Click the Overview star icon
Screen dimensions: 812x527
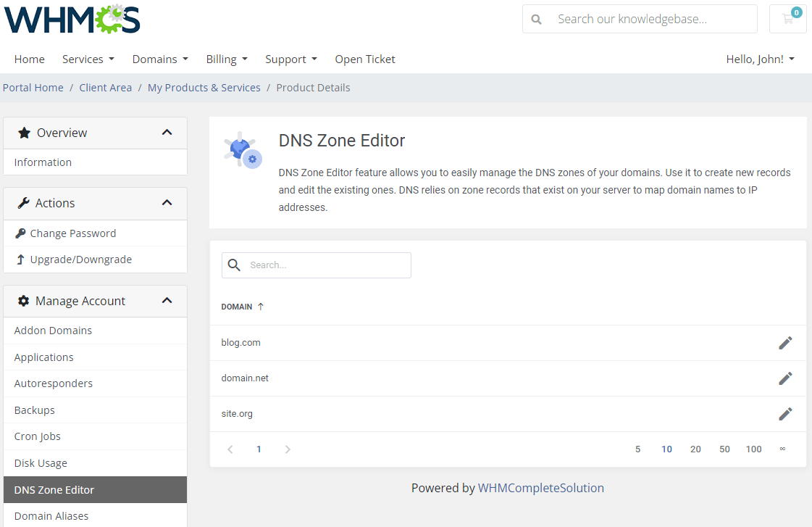click(x=25, y=133)
